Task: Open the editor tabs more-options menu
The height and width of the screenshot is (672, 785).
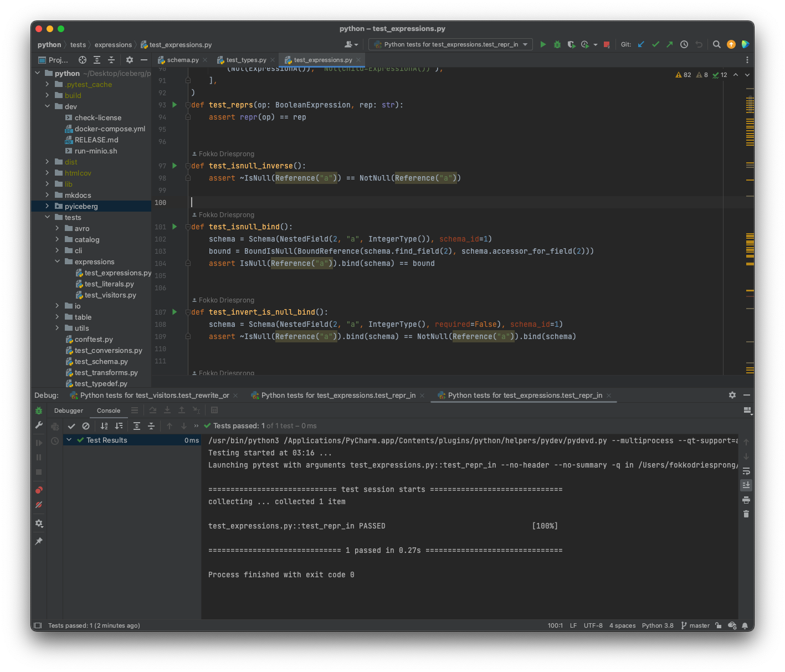Action: pyautogui.click(x=747, y=60)
